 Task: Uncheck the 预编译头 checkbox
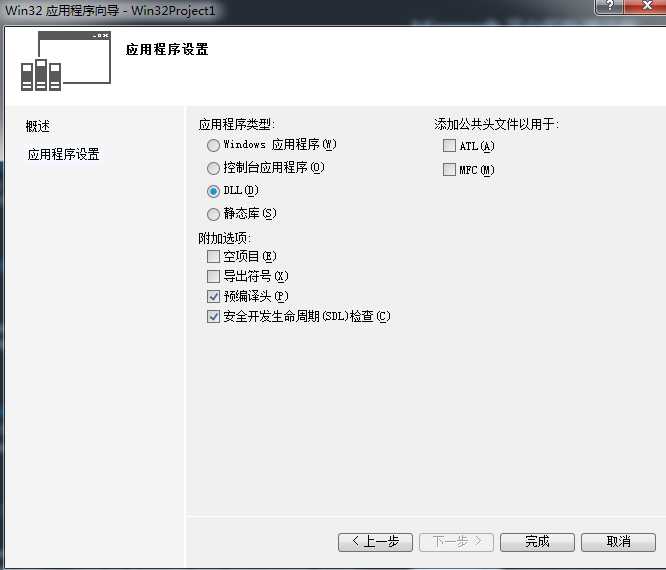213,296
